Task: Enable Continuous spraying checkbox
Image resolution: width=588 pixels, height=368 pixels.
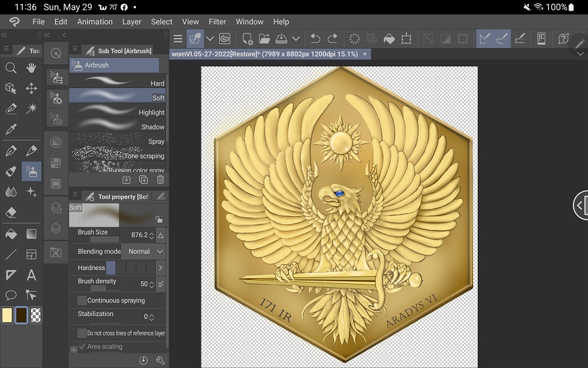Action: (82, 300)
